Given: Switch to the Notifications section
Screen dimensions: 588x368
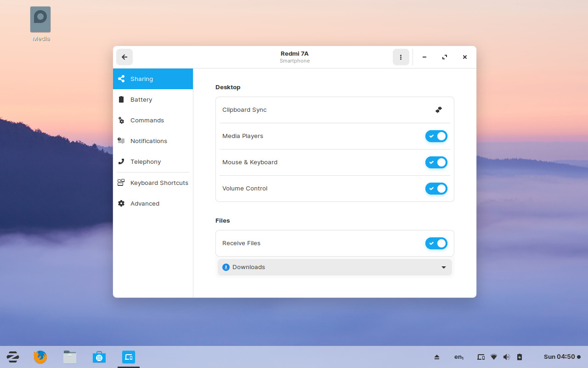Looking at the screenshot, I should pyautogui.click(x=148, y=141).
